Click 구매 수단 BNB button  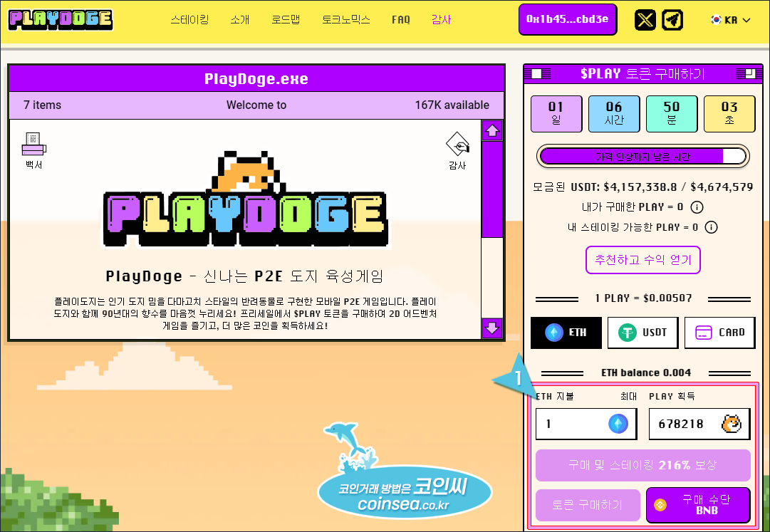tap(698, 505)
